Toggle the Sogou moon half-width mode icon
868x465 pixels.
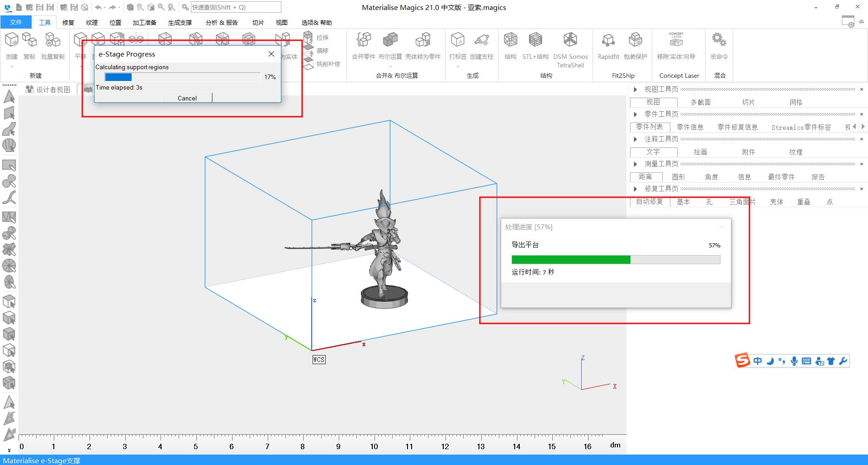click(x=770, y=361)
